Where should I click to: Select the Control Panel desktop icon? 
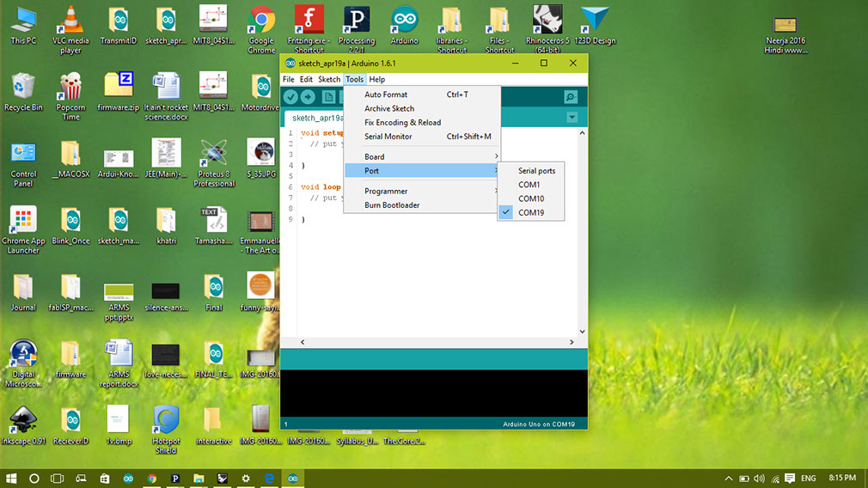click(23, 163)
